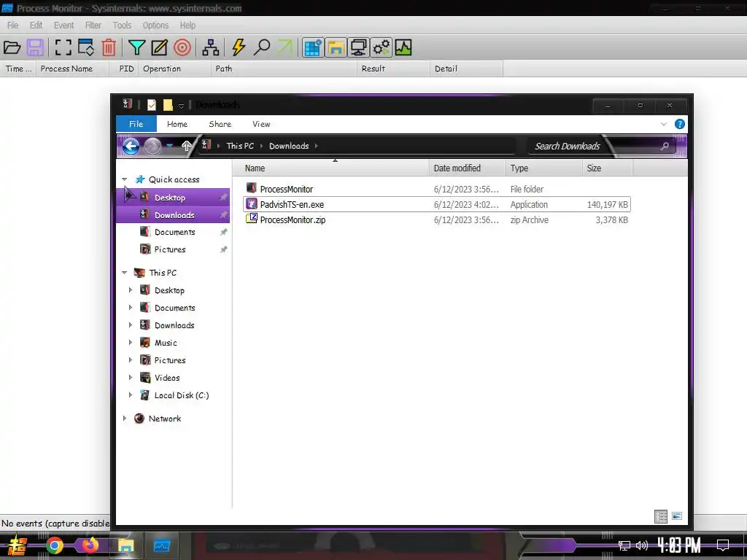Click the Save icon in Process Monitor toolbar
The width and height of the screenshot is (747, 560).
pos(35,47)
